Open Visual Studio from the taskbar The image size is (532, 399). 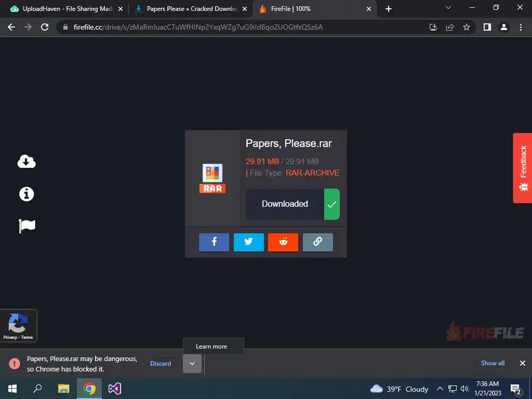click(115, 389)
